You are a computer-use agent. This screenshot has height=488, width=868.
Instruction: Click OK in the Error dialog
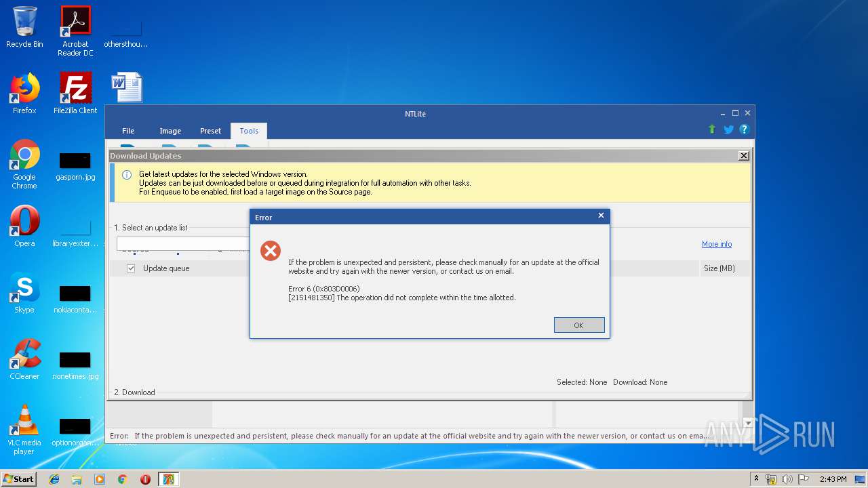[x=578, y=325]
